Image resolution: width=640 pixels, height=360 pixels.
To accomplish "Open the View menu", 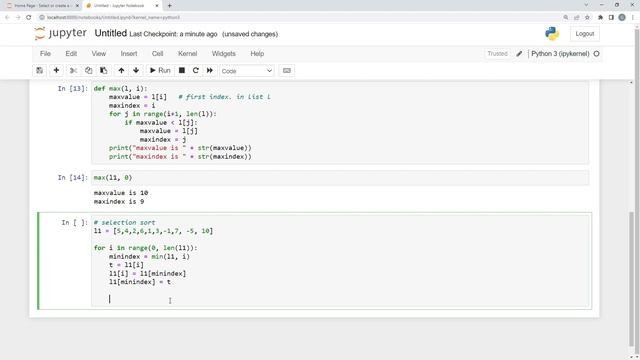I will tap(99, 53).
